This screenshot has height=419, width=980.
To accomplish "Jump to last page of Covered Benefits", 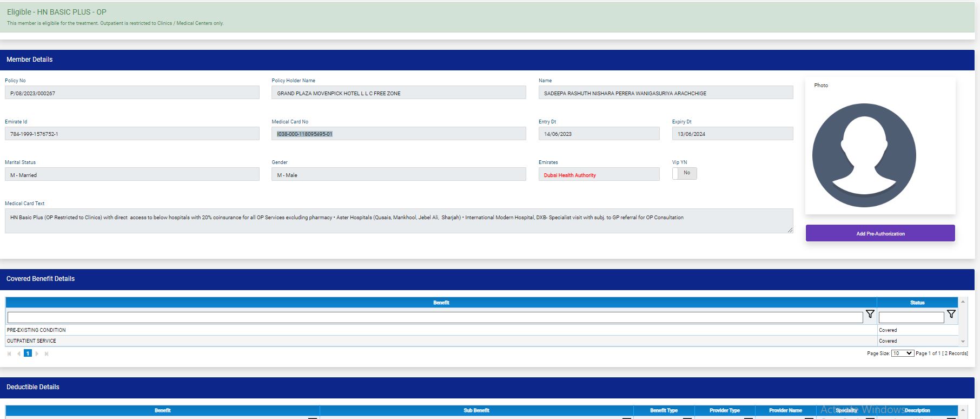I will tap(47, 353).
